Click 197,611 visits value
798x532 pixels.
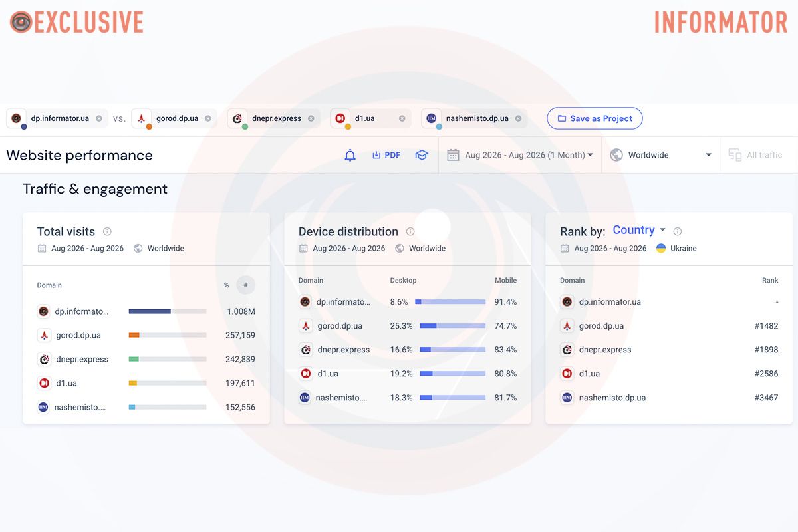click(x=240, y=383)
